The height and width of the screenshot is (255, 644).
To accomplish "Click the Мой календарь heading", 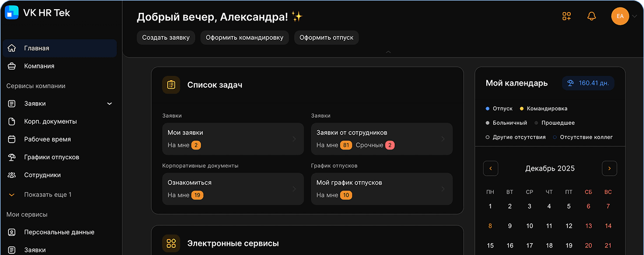I will pyautogui.click(x=517, y=83).
